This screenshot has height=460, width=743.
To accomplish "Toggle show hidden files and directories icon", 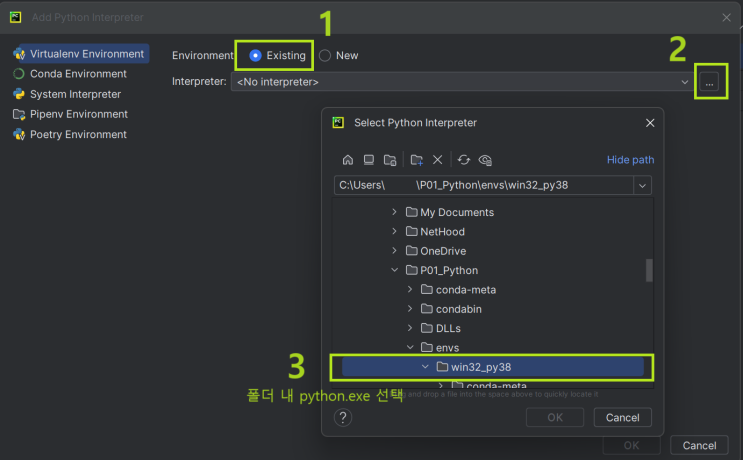I will click(x=485, y=160).
